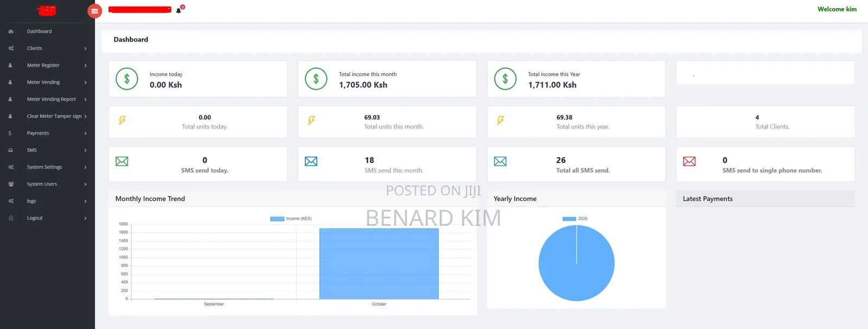Click the Meter Register user icon
The height and width of the screenshot is (329, 868).
[x=10, y=65]
